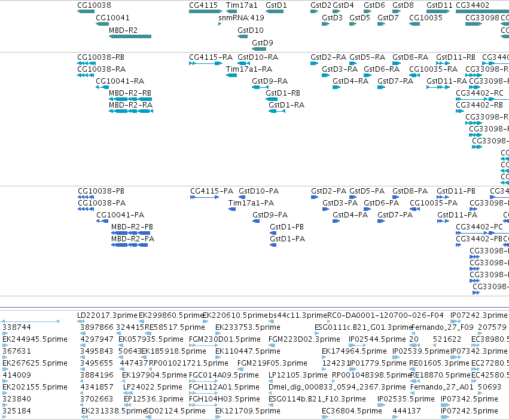Open the GstD9 gene feature
This screenshot has height=420, width=509.
click(259, 49)
